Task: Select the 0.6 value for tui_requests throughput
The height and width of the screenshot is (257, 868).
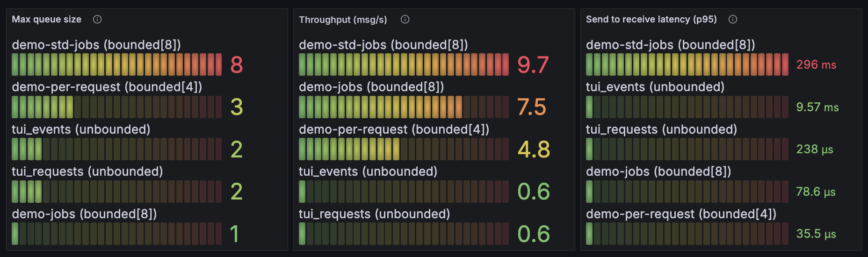Action: [534, 234]
